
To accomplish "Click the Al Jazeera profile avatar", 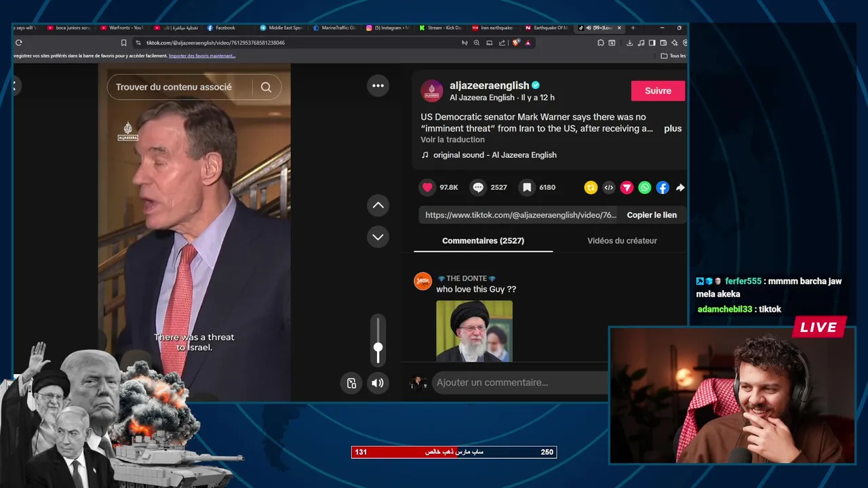I will click(432, 91).
